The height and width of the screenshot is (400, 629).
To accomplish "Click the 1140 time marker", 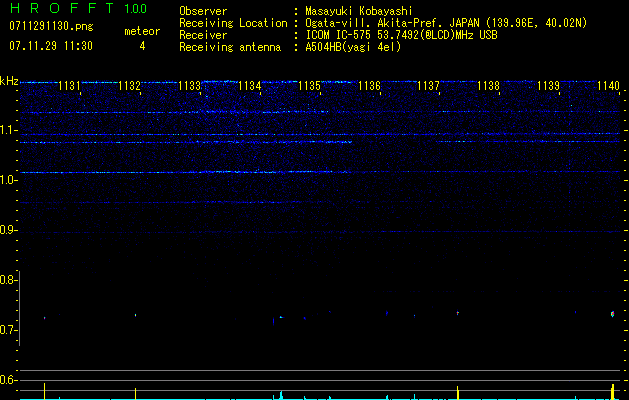I will point(608,87).
